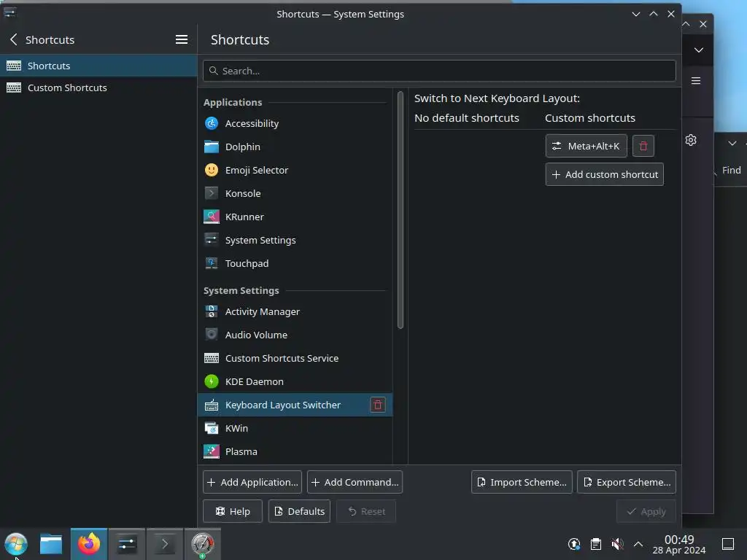Screen dimensions: 747x560
Task: Open the Konsole taskbar icon
Action: point(164,544)
